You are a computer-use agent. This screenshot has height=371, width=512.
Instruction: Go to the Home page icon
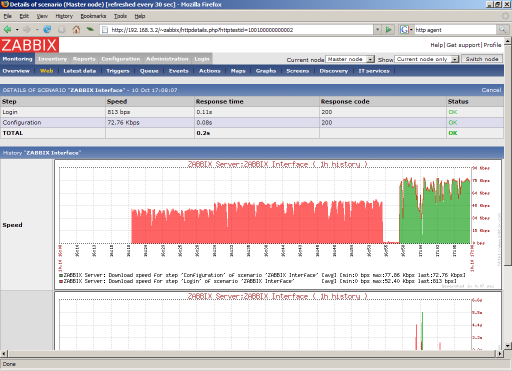(76, 30)
